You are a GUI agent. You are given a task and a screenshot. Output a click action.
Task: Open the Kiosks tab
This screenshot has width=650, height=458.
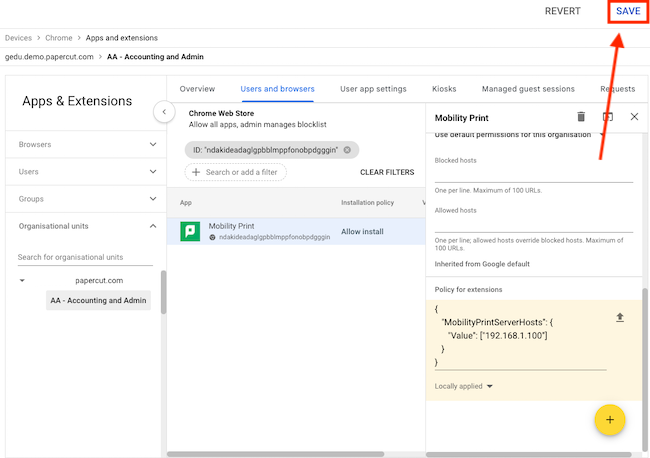pyautogui.click(x=444, y=89)
